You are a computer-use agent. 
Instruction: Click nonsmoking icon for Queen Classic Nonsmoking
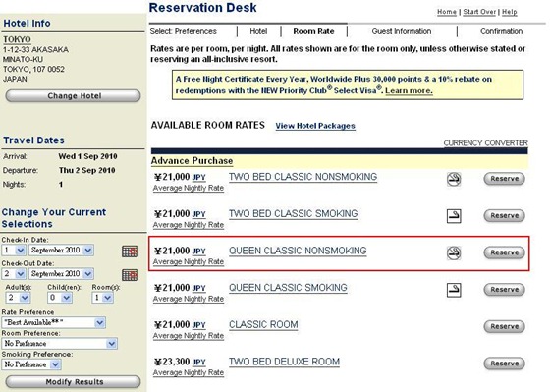[x=454, y=252]
